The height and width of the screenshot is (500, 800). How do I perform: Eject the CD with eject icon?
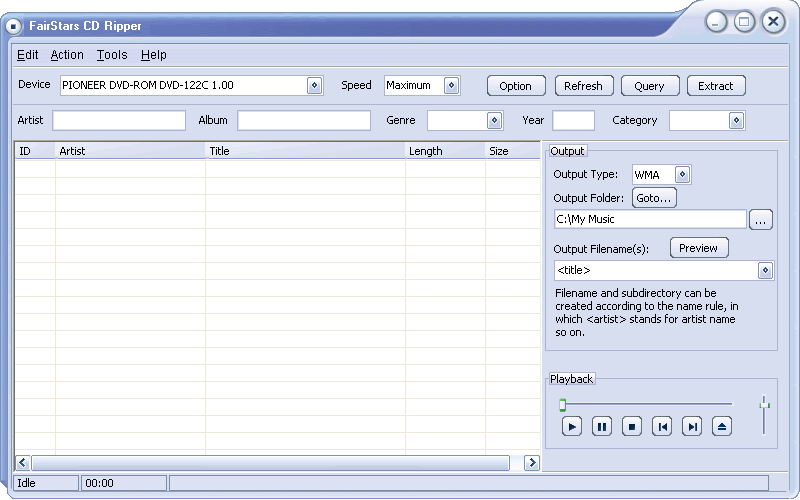click(723, 427)
